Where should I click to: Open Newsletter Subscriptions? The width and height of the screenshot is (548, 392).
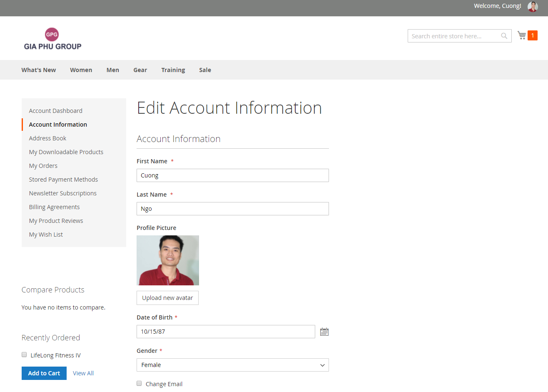click(x=63, y=193)
